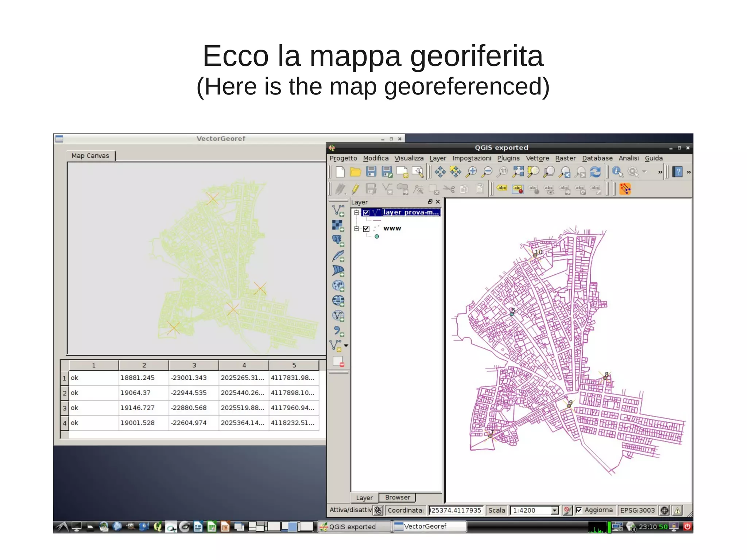Screen dimensions: 747x560
Task: Open layer labeling options yellow abc icon
Action: (502, 188)
